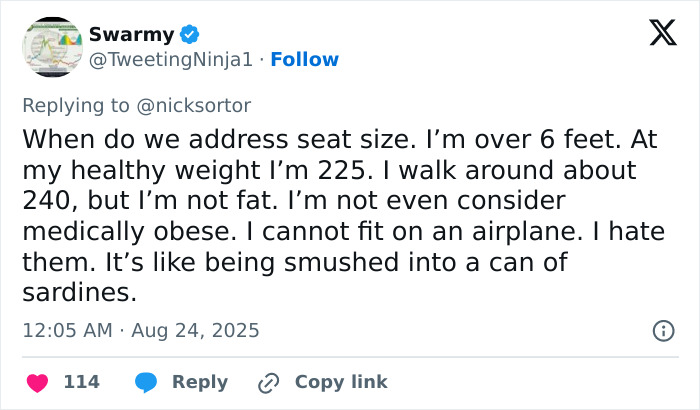Click the chain link icon
The image size is (700, 410).
coord(268,382)
